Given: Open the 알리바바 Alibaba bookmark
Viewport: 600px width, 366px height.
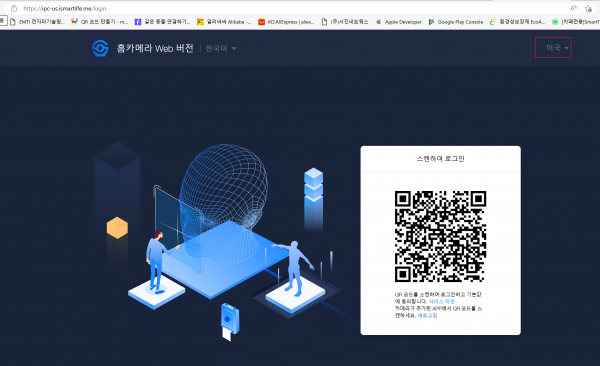Looking at the screenshot, I should 224,22.
